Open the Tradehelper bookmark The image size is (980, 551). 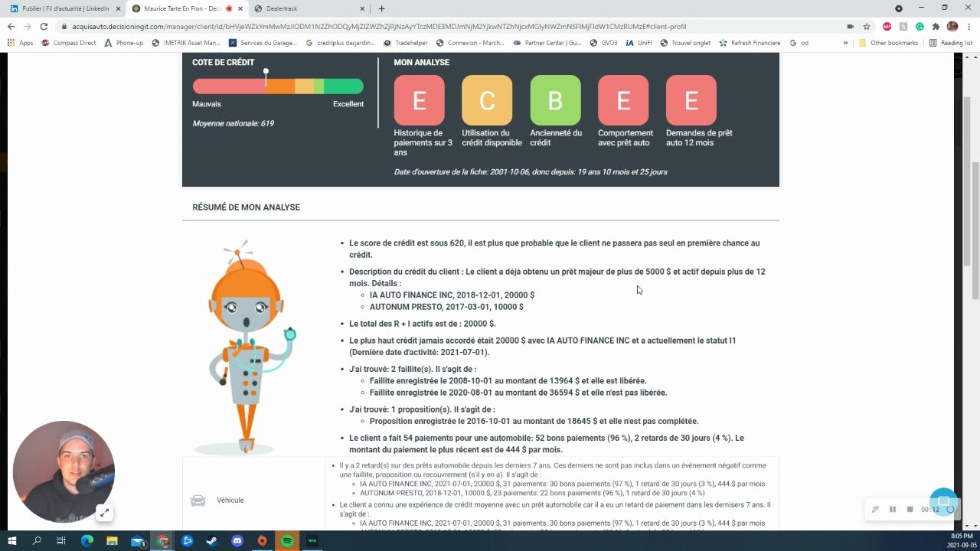pos(405,43)
